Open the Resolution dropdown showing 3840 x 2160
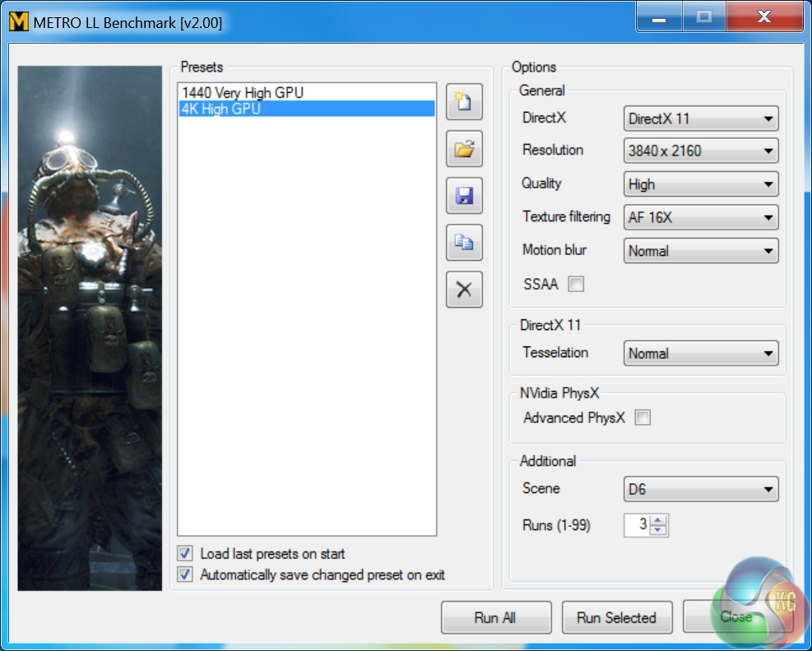Viewport: 812px width, 651px height. [701, 151]
